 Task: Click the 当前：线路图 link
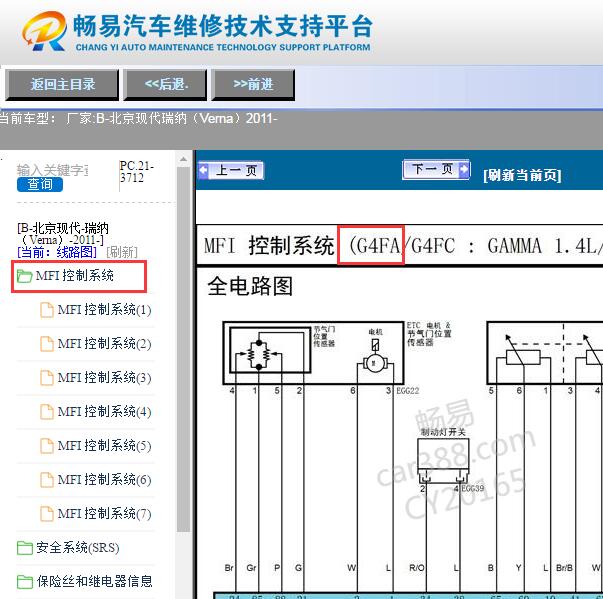57,252
